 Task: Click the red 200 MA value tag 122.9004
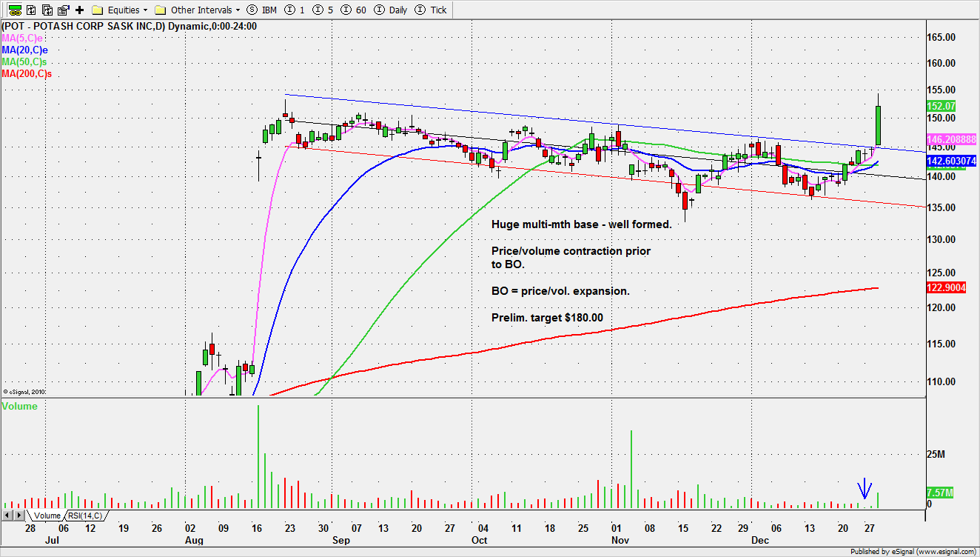click(946, 287)
